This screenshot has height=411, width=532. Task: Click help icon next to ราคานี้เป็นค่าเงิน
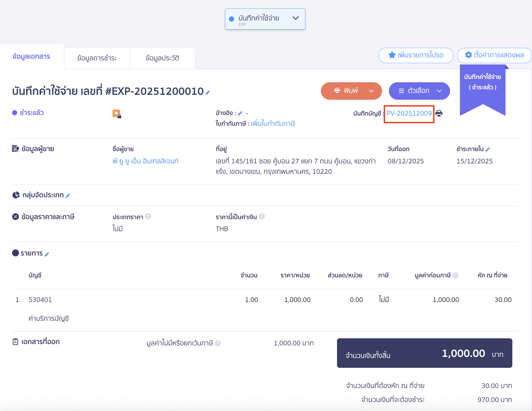262,216
